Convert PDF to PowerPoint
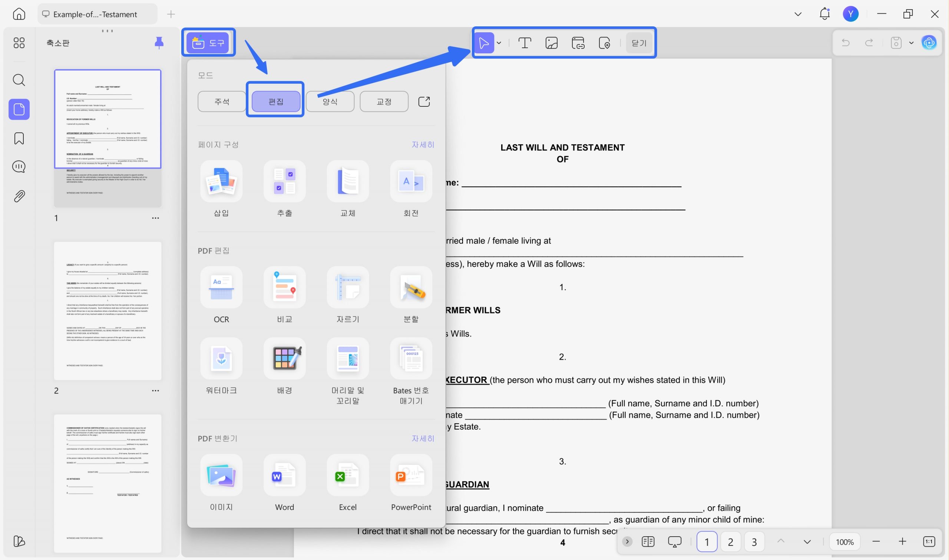The width and height of the screenshot is (949, 560). tap(411, 483)
